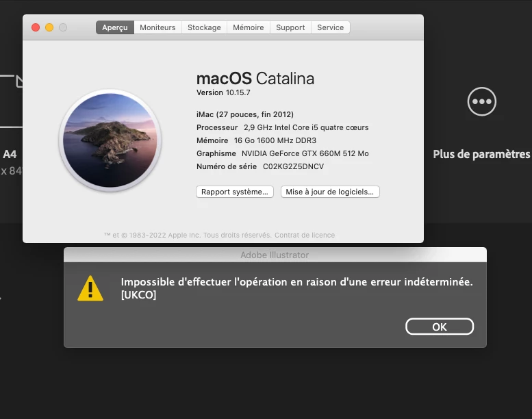The height and width of the screenshot is (419, 532).
Task: Switch to the Aperçu tab
Action: point(114,27)
